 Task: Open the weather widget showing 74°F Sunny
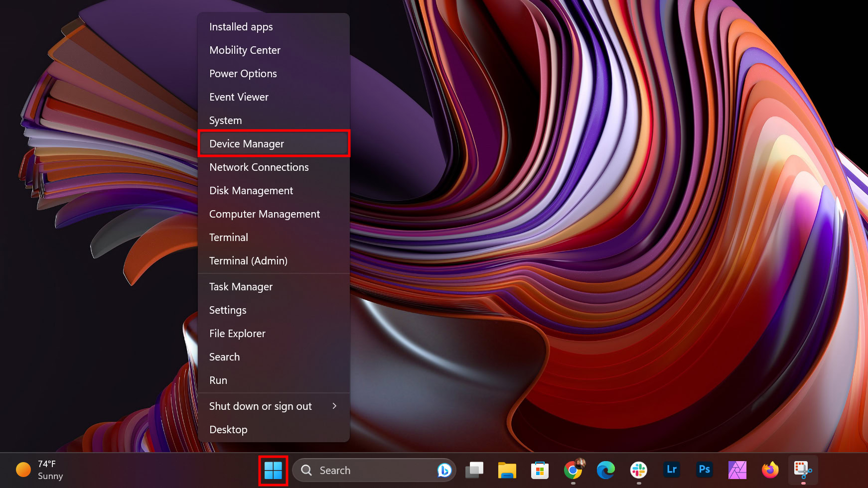pos(40,470)
